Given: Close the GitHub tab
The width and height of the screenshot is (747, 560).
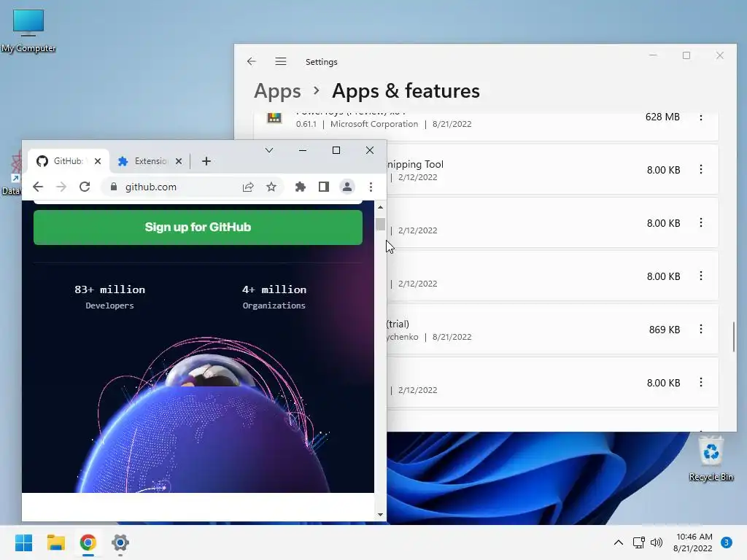Looking at the screenshot, I should coord(98,161).
